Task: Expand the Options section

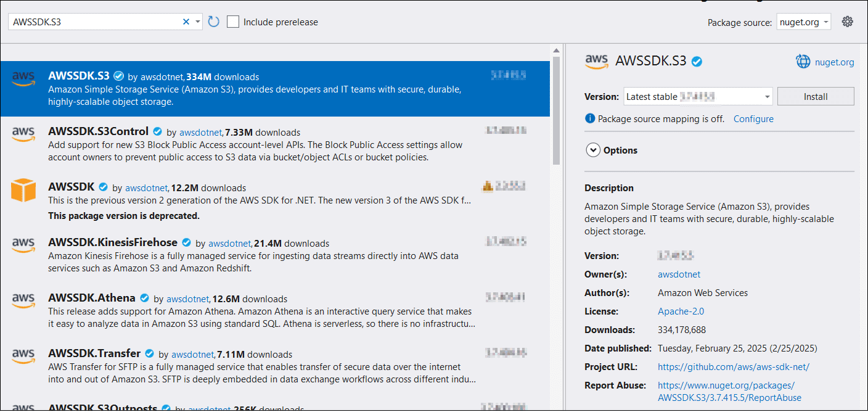Action: pos(593,150)
